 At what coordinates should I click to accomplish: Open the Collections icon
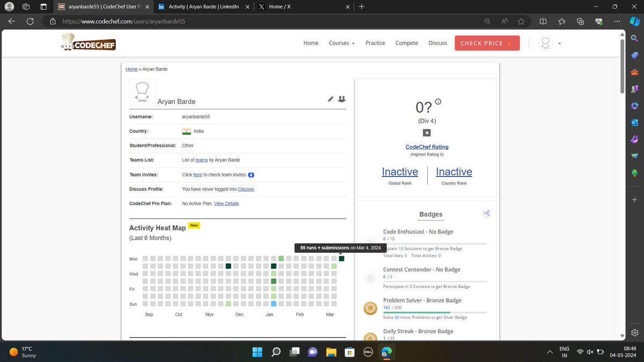point(580,21)
